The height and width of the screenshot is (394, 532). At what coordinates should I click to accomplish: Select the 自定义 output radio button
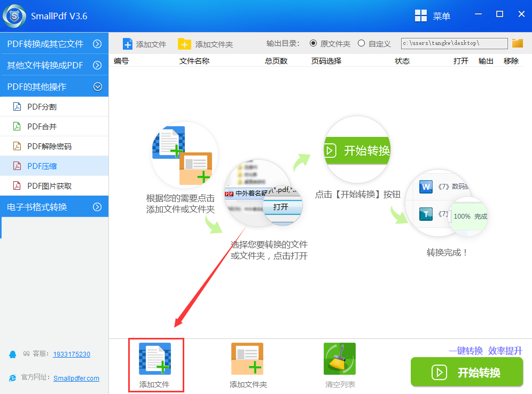point(362,43)
